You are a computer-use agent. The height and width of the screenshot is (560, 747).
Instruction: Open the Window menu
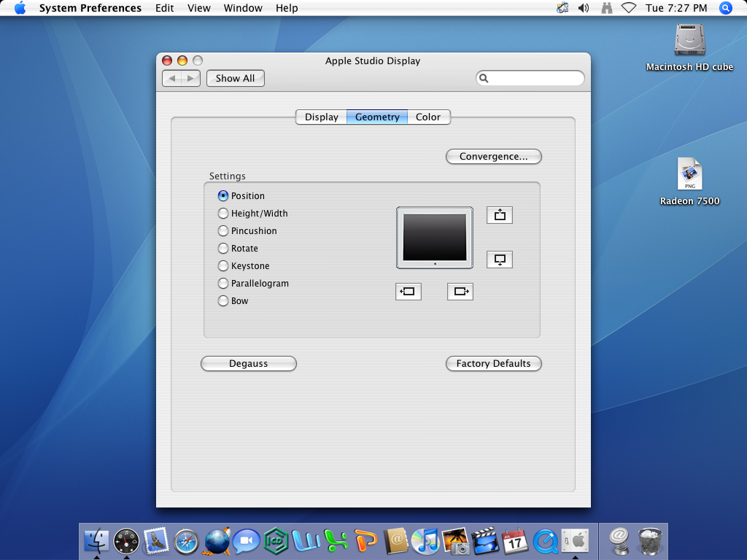click(x=243, y=8)
